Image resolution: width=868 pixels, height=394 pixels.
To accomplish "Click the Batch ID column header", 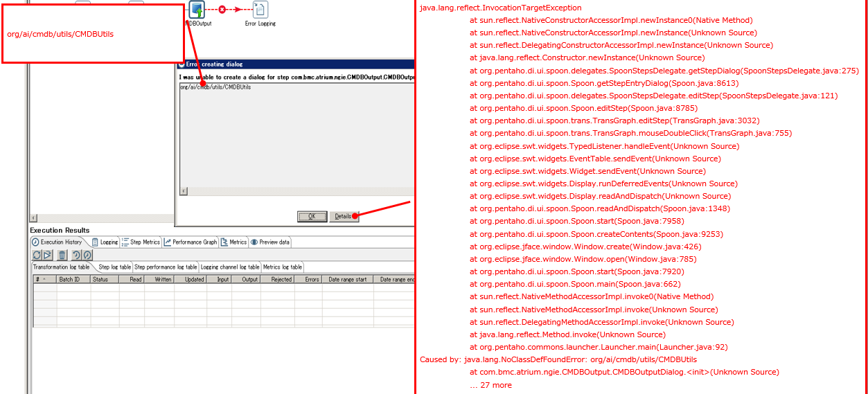I will coord(69,280).
